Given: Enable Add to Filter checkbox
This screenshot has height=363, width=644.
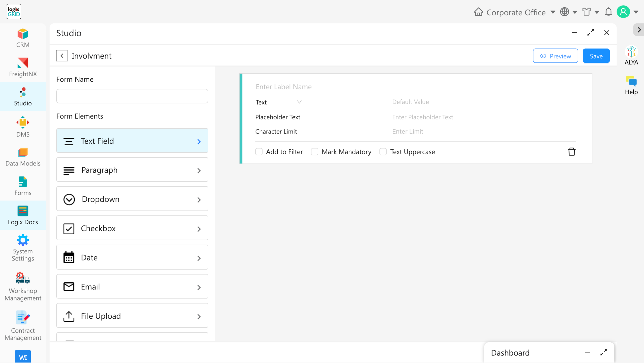Looking at the screenshot, I should point(259,152).
